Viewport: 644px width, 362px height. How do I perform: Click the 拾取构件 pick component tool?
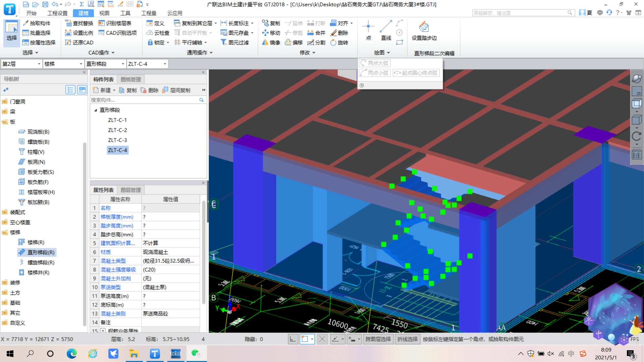[37, 23]
